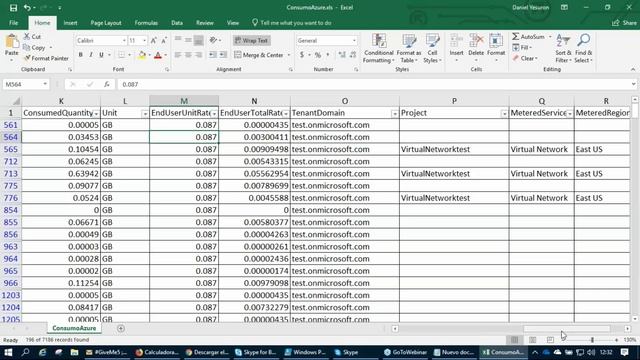Click the Cut scissors icon
Viewport: 640px width, 360px height.
pyautogui.click(x=27, y=36)
